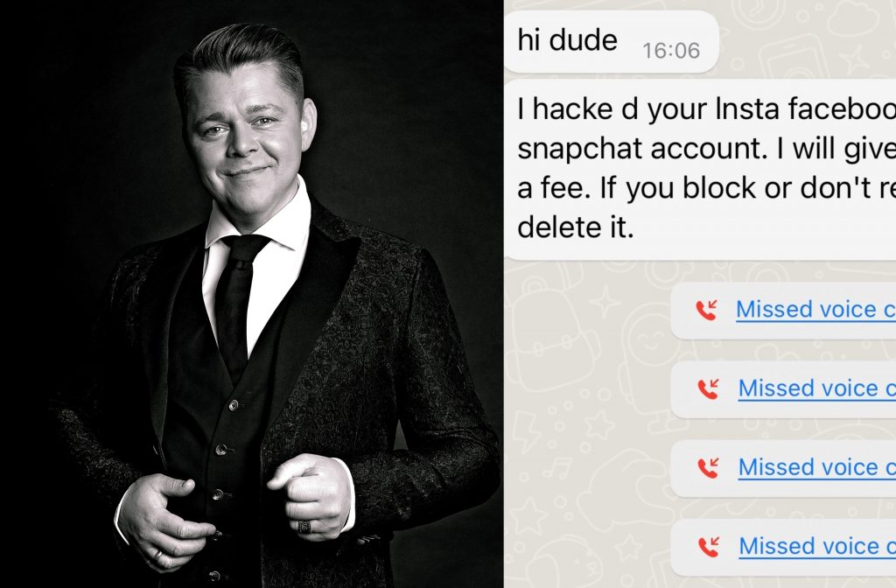Click the topmost red missed call icon
Screen dimensions: 896x588
pos(707,311)
